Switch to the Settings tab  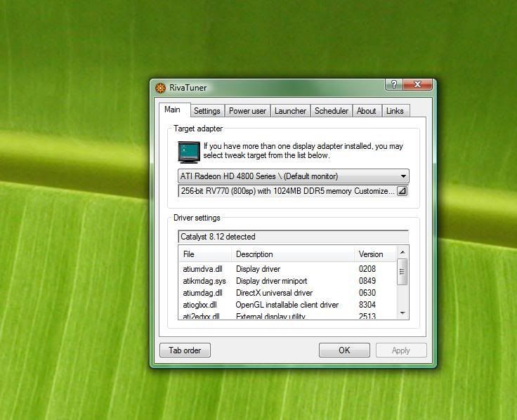[x=207, y=111]
